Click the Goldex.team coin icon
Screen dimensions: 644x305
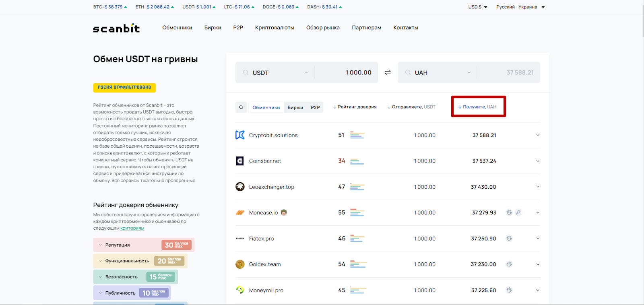point(240,264)
